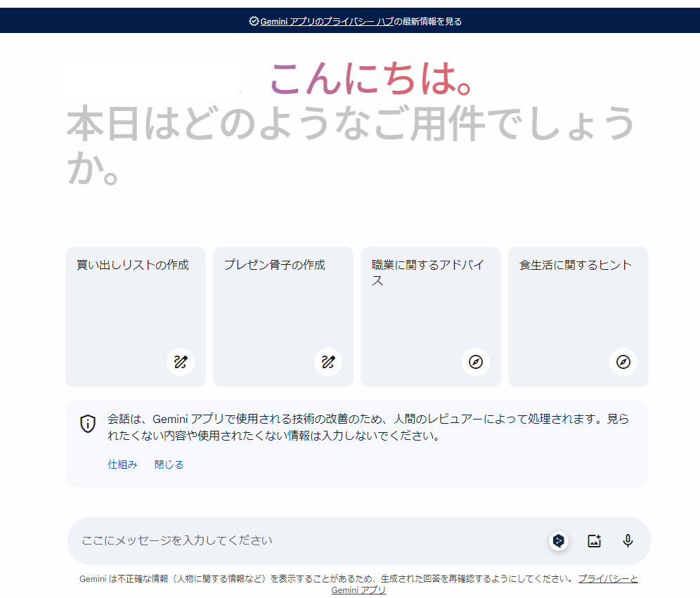Screen dimensions: 700x598
Task: Click the upload image icon
Action: 594,541
